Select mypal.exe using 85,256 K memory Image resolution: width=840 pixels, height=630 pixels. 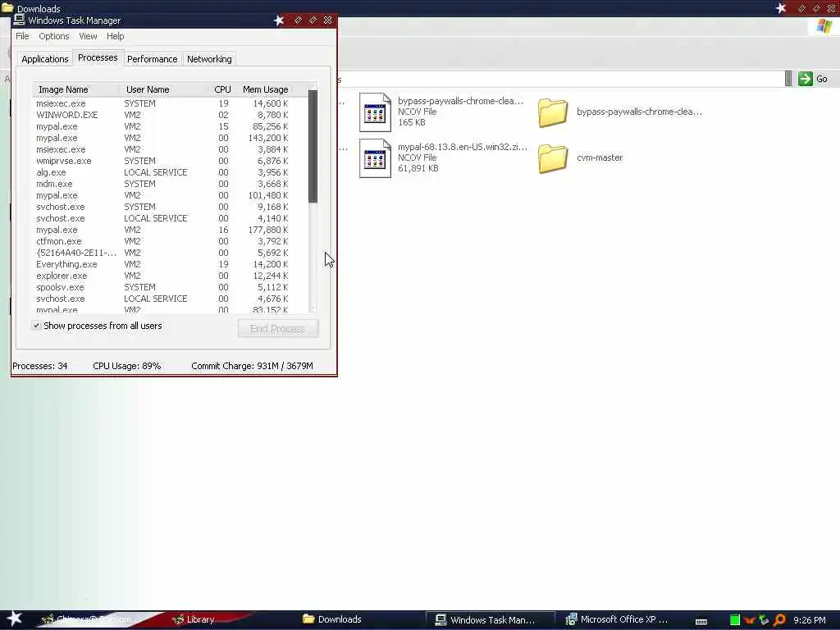[x=162, y=126]
